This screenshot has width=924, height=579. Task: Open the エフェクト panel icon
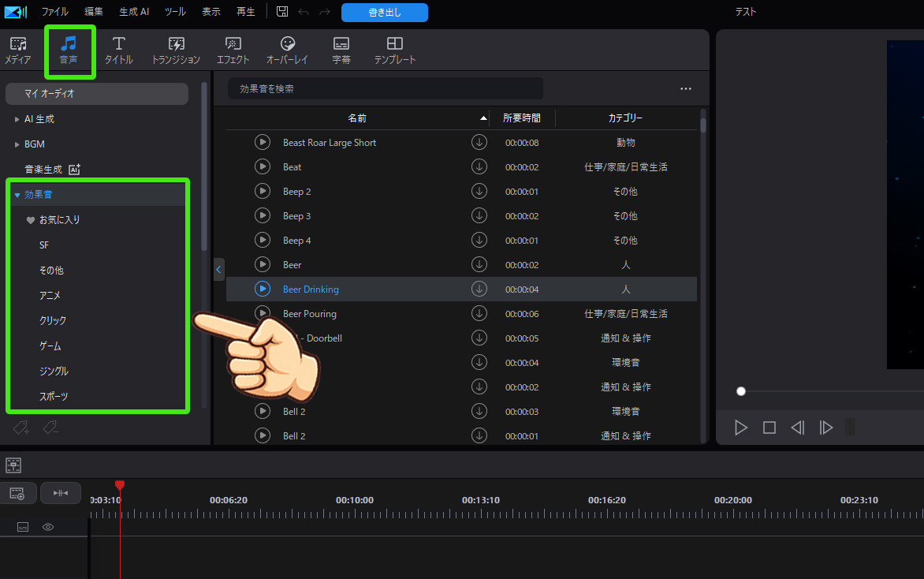tap(233, 50)
